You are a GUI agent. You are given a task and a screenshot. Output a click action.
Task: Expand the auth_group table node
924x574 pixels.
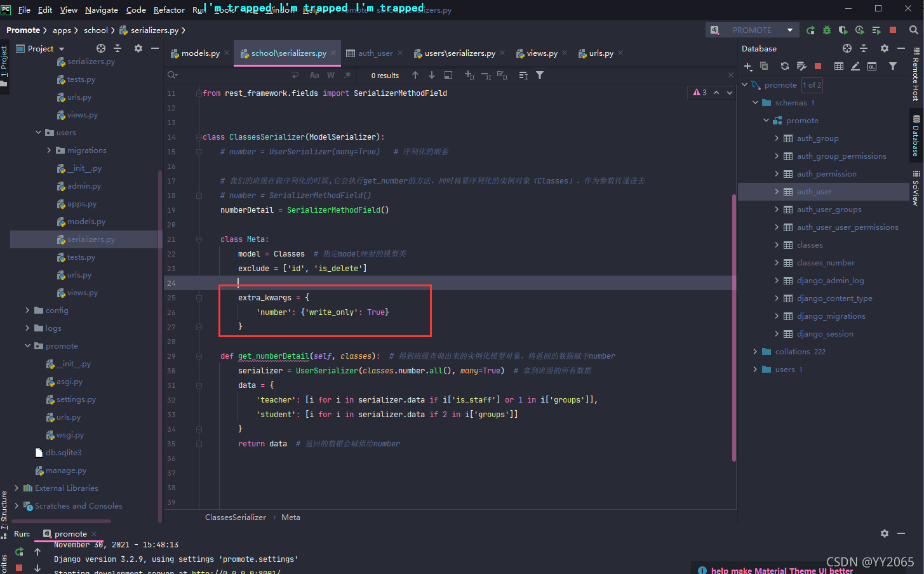[x=777, y=138]
